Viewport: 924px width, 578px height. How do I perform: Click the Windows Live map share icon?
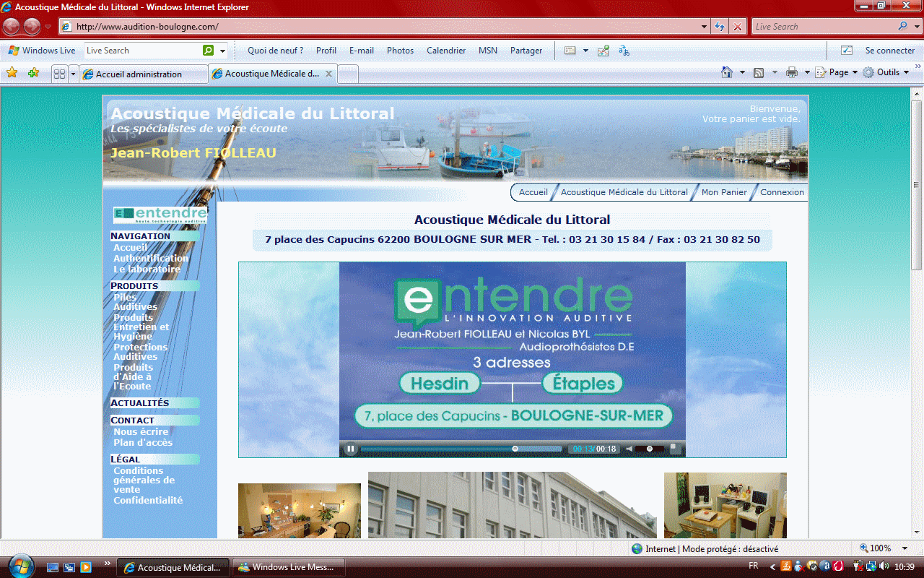603,51
